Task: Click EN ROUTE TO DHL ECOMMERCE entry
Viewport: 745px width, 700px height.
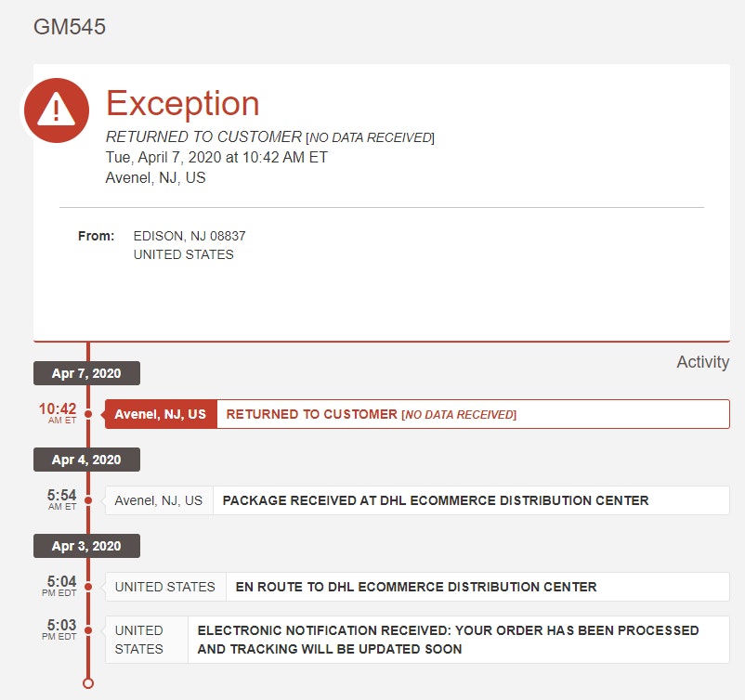Action: click(x=416, y=587)
